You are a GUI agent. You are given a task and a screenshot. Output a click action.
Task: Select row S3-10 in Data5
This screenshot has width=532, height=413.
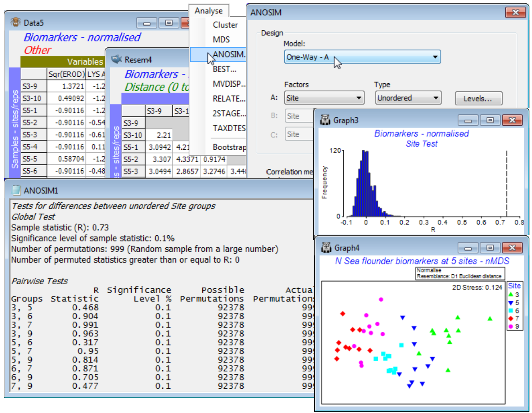pyautogui.click(x=34, y=98)
